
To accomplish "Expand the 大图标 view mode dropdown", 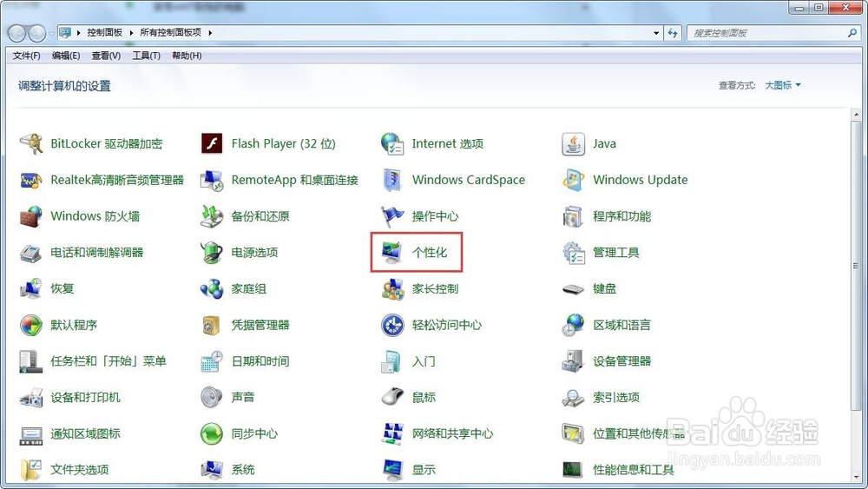I will click(783, 85).
